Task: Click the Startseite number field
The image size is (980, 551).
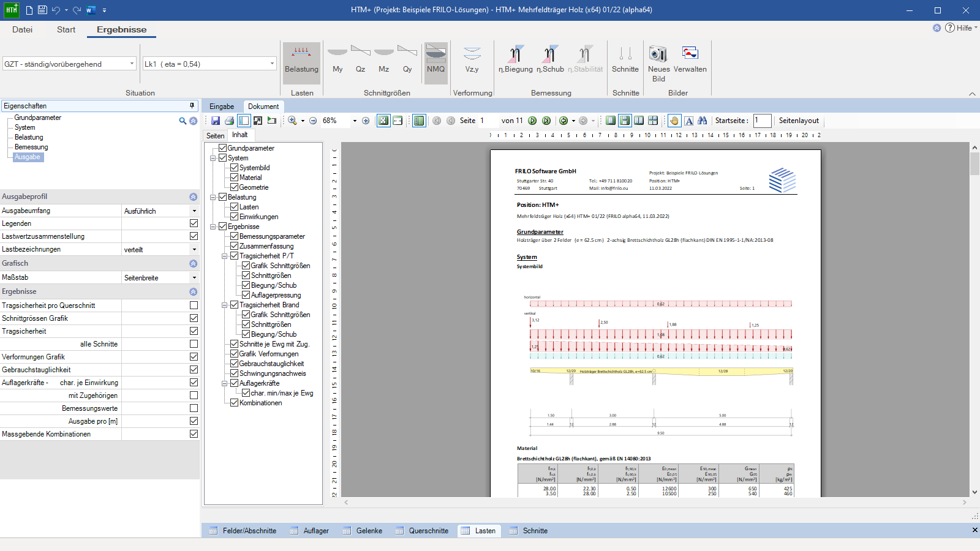Action: [x=762, y=121]
